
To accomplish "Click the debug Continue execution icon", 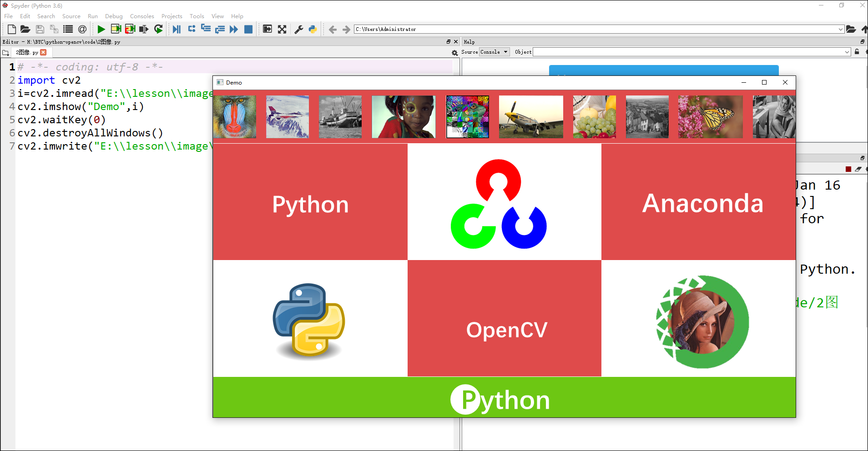I will pos(234,29).
